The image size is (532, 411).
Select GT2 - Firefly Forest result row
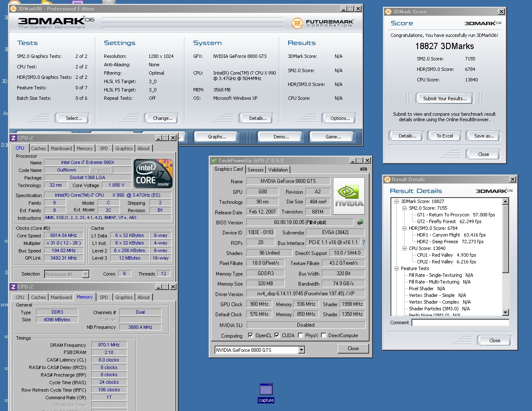click(449, 221)
